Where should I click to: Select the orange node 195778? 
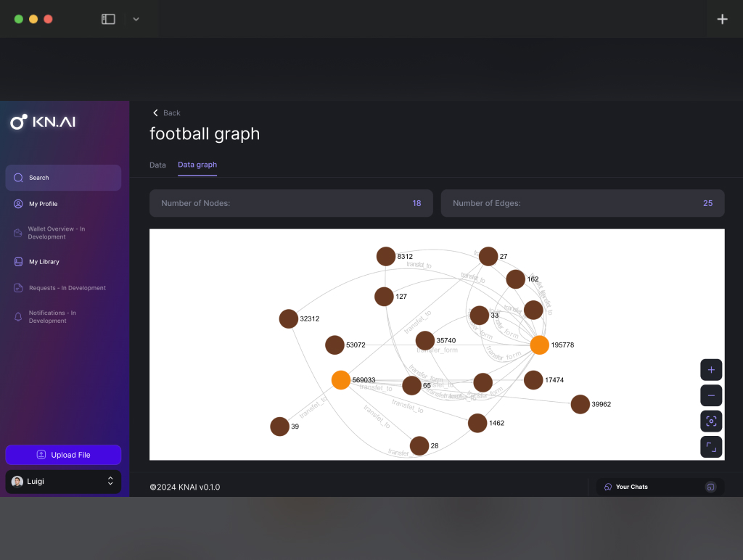pos(539,345)
